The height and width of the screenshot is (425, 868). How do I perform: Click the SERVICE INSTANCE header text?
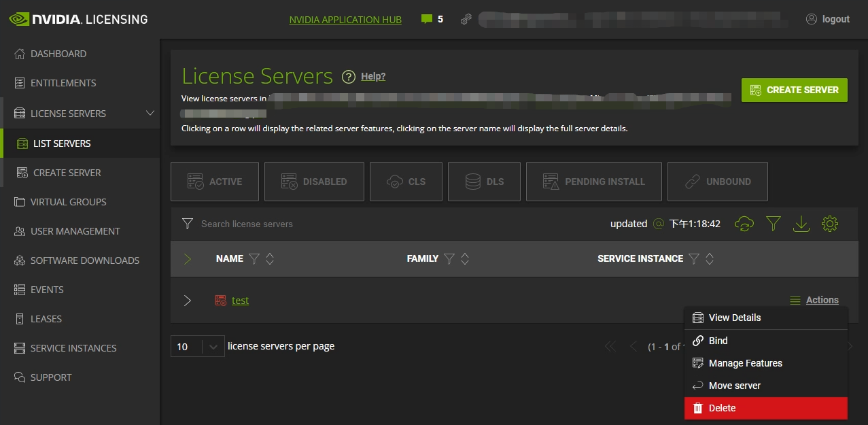click(640, 258)
